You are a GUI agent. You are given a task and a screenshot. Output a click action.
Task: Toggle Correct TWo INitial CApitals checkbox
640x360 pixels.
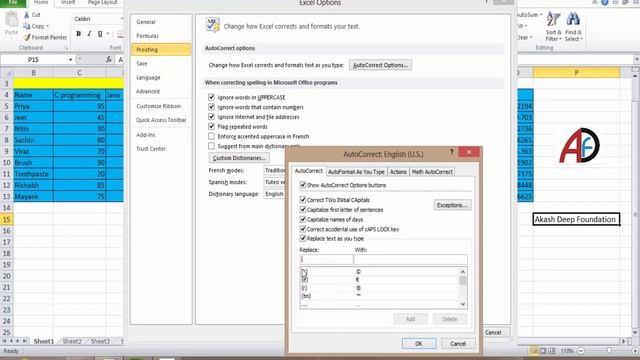tap(303, 200)
